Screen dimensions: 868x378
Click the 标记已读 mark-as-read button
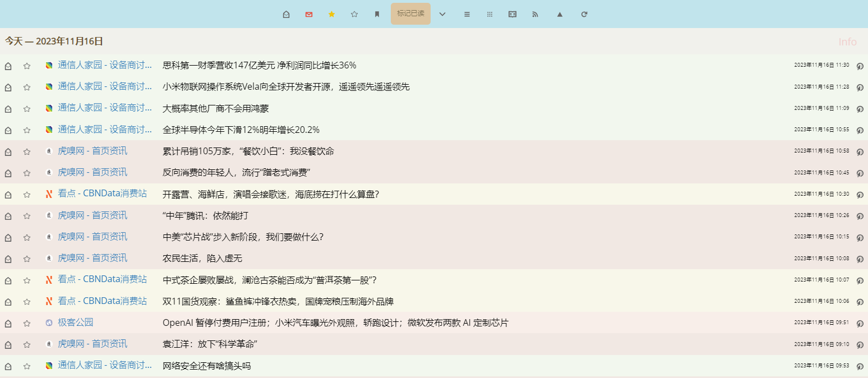[x=410, y=14]
